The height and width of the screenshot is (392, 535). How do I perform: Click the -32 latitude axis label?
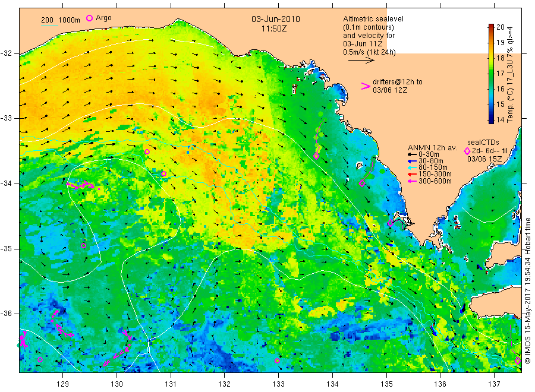pos(6,53)
